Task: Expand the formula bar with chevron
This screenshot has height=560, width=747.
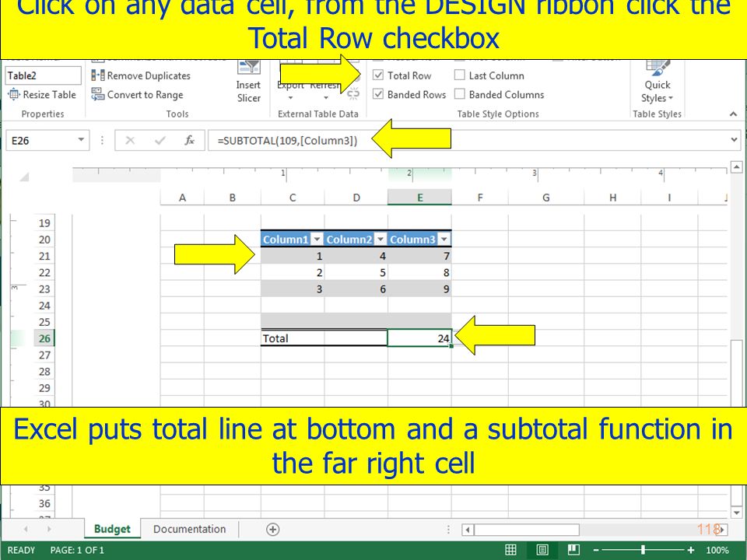Action: coord(734,140)
